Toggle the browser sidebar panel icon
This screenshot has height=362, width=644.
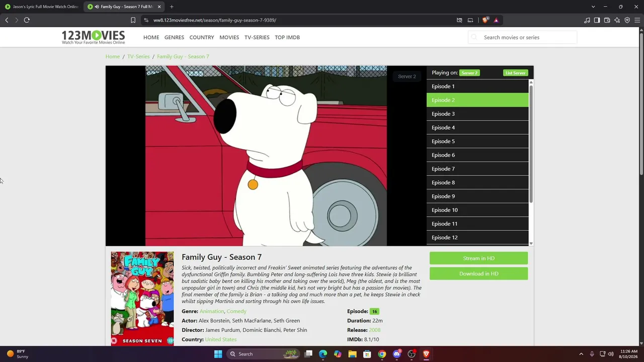(597, 20)
